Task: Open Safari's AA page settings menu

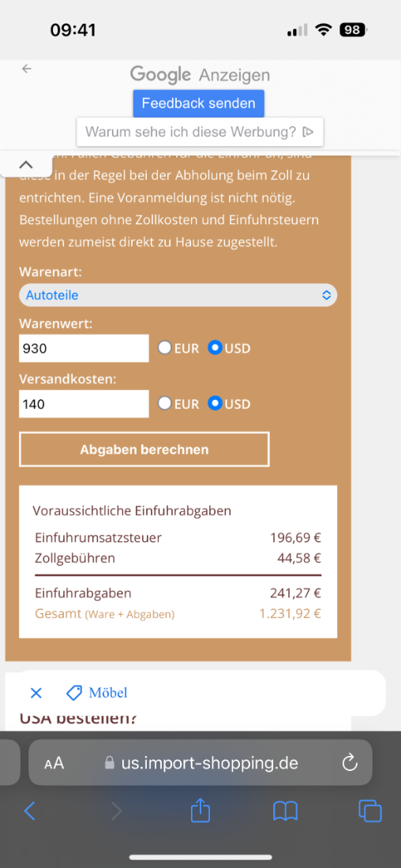Action: click(x=54, y=764)
